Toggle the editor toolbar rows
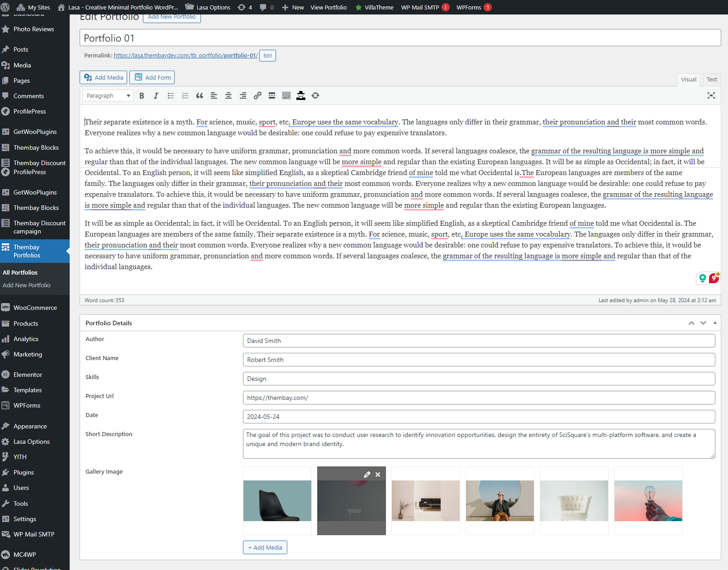728x570 pixels. click(286, 96)
